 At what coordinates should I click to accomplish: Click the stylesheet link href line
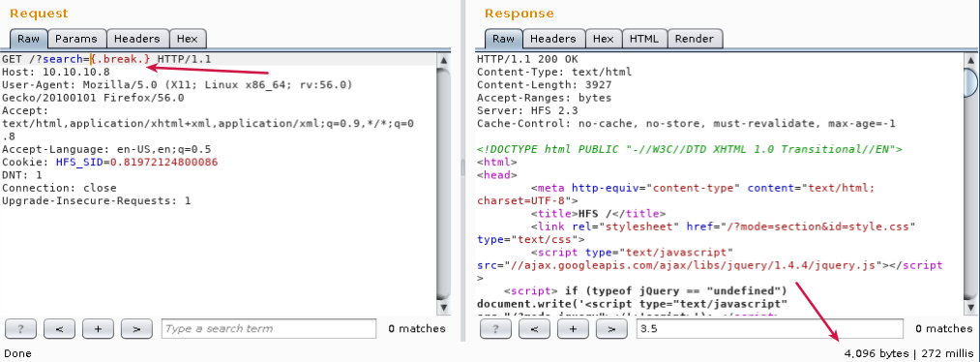tap(723, 226)
